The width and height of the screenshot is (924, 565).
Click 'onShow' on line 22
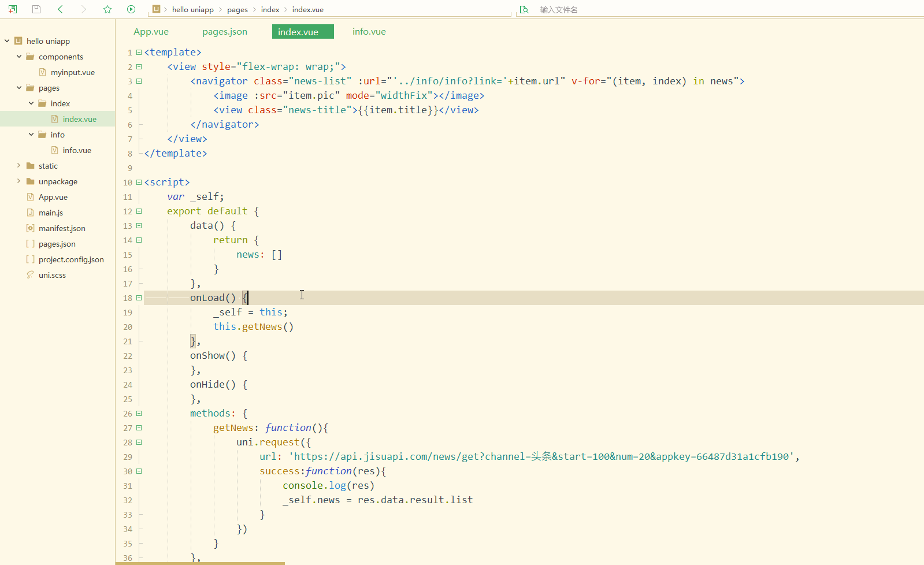click(207, 356)
